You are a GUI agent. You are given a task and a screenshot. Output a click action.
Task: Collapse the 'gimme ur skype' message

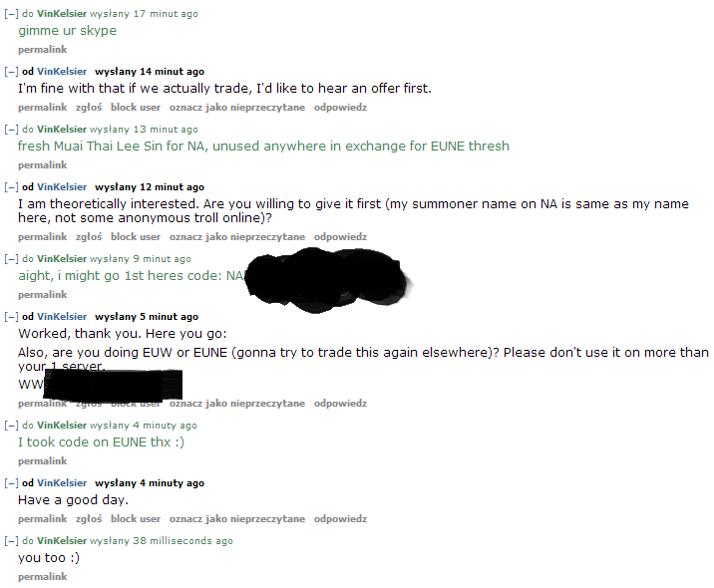11,14
